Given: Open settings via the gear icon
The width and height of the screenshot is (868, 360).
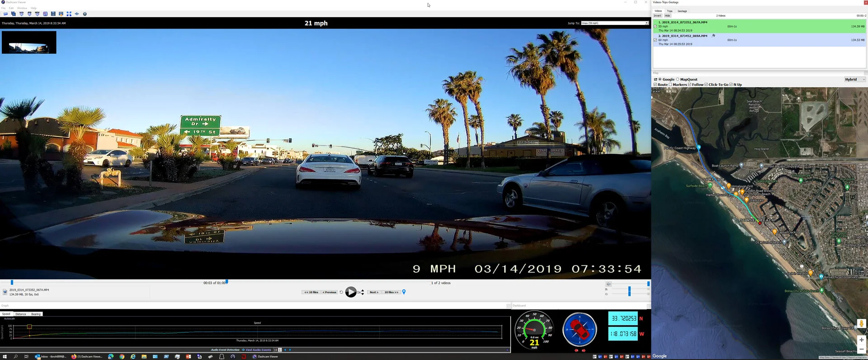Looking at the screenshot, I should [85, 14].
